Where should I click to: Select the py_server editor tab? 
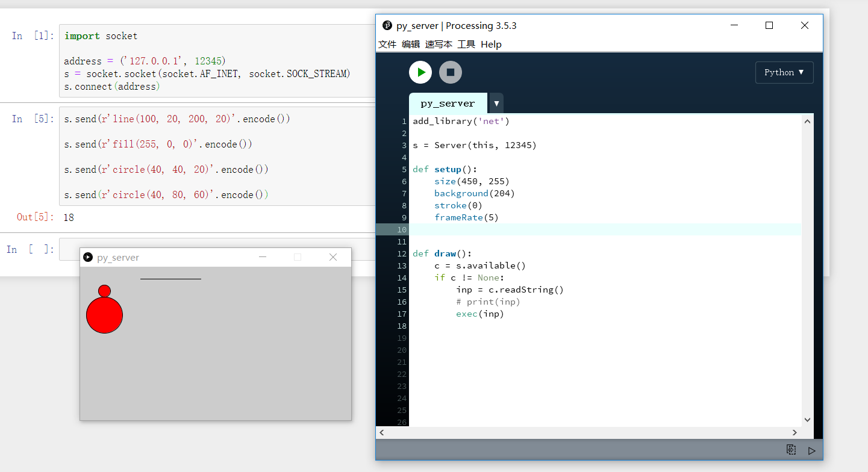(448, 104)
